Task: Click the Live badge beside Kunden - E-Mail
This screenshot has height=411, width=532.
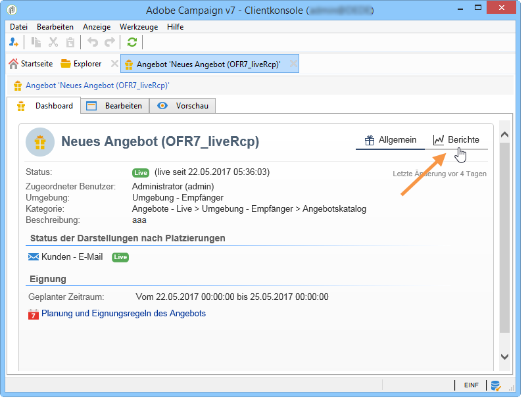Action: [120, 257]
